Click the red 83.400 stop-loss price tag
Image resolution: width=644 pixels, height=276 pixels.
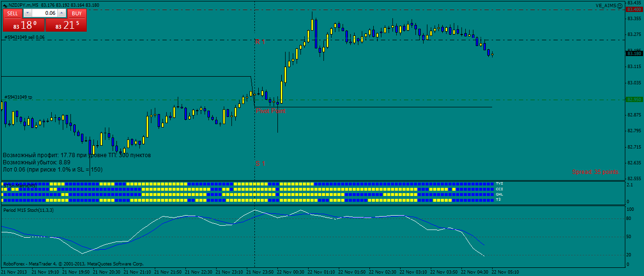click(634, 9)
